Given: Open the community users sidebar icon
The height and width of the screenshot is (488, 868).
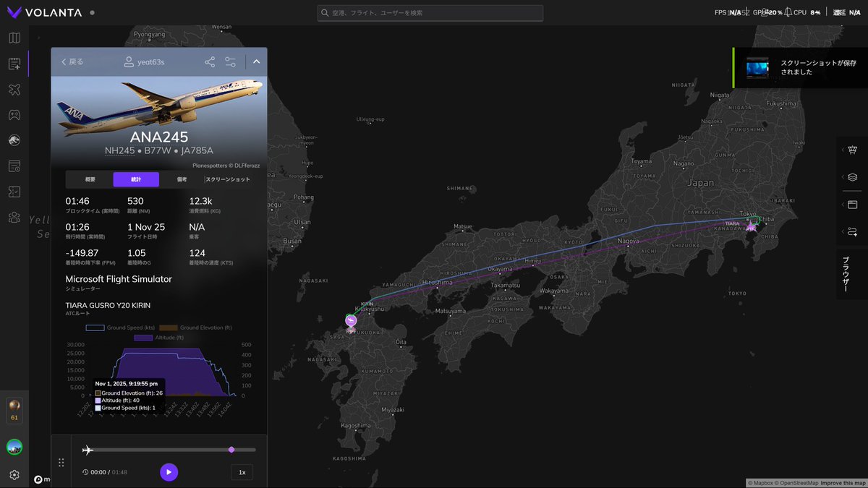Looking at the screenshot, I should (14, 217).
